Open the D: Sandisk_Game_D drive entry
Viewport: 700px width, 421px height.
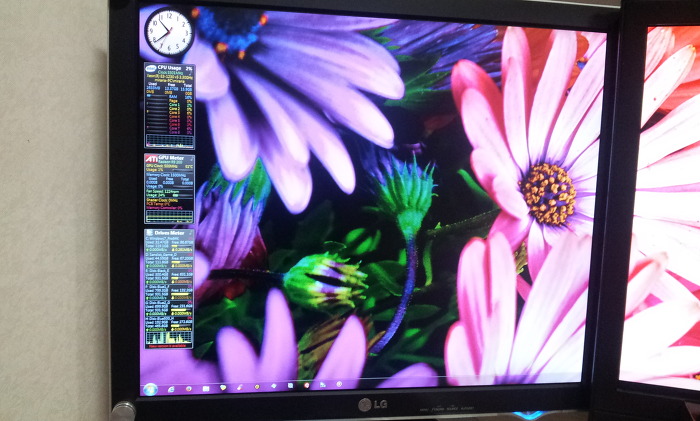161,256
